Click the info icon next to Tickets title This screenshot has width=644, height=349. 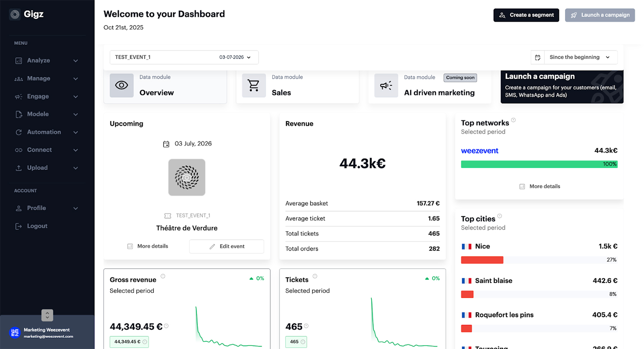click(315, 277)
